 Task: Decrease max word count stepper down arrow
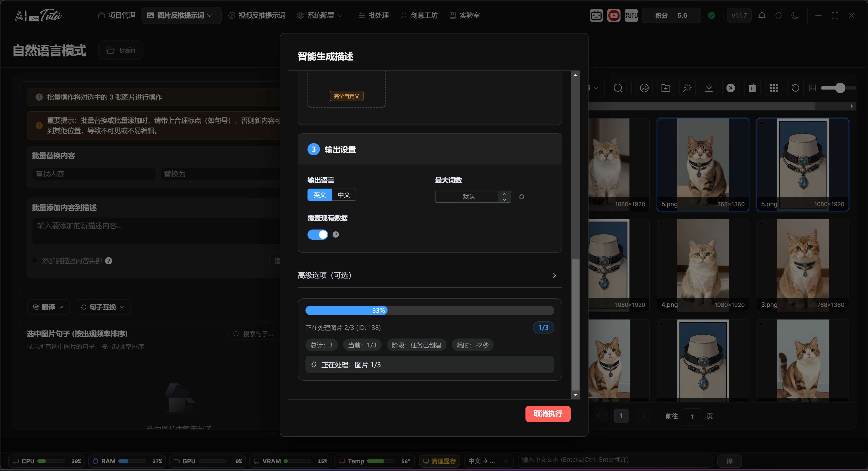(504, 199)
